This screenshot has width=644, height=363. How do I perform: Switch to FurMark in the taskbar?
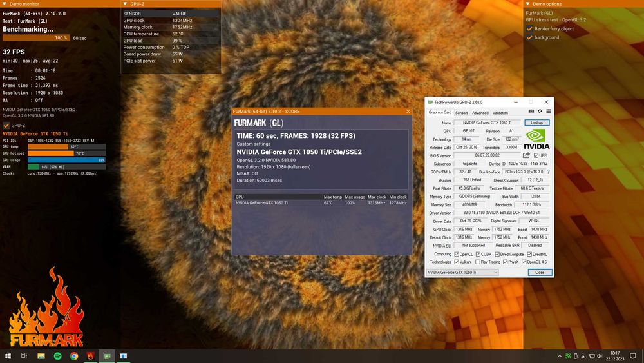point(90,356)
